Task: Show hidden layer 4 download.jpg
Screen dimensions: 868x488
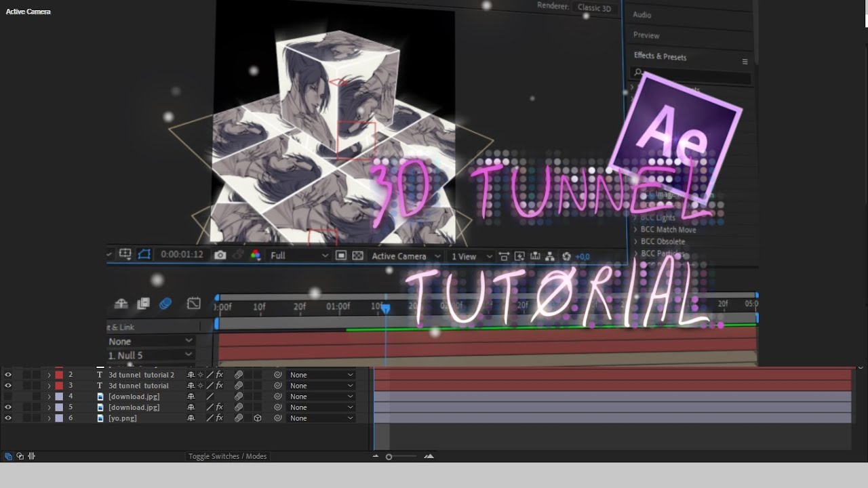Action: pos(8,396)
